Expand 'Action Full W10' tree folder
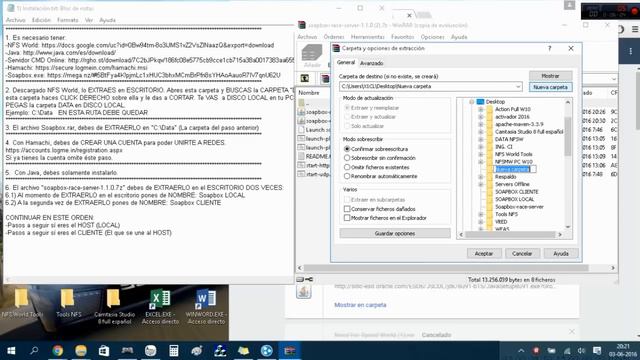The height and width of the screenshot is (360, 640). [x=481, y=109]
